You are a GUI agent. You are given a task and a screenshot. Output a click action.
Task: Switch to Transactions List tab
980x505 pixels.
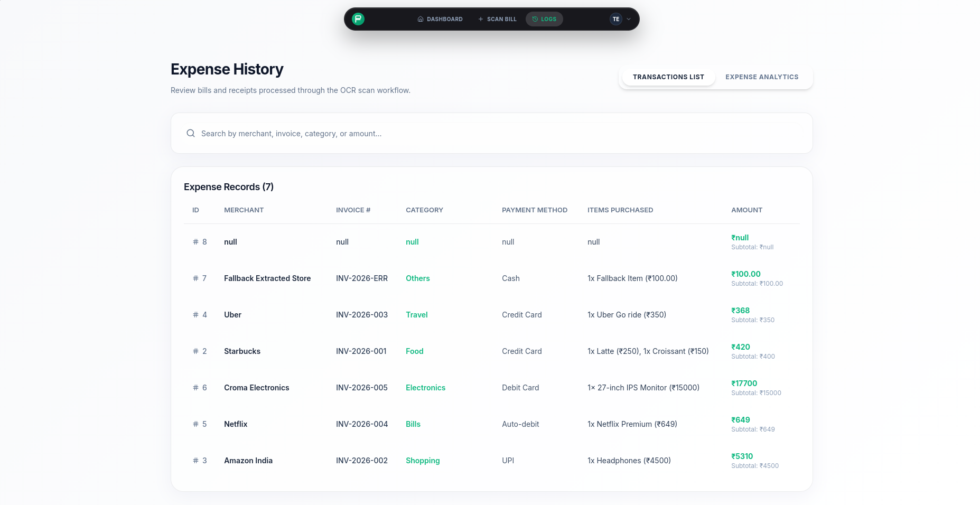668,77
